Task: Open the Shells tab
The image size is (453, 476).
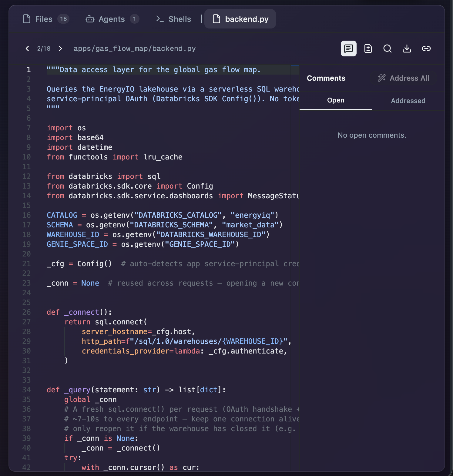Action: pos(173,19)
